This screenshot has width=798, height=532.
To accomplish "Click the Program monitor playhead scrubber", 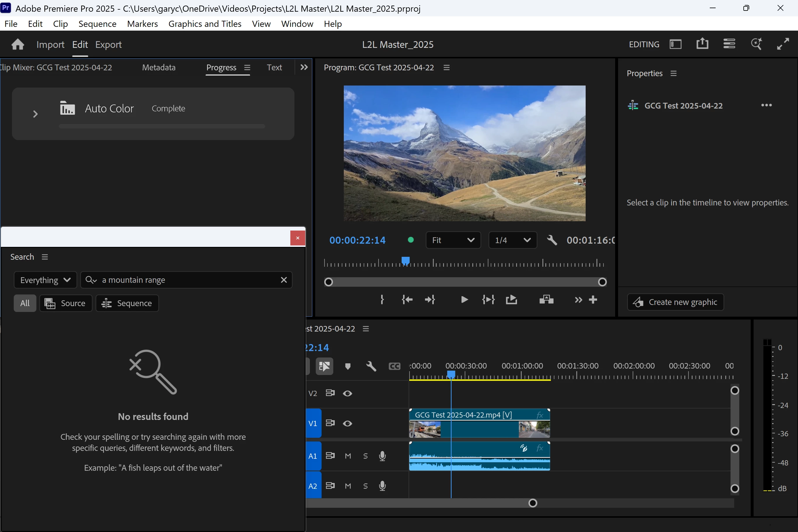I will 405,261.
